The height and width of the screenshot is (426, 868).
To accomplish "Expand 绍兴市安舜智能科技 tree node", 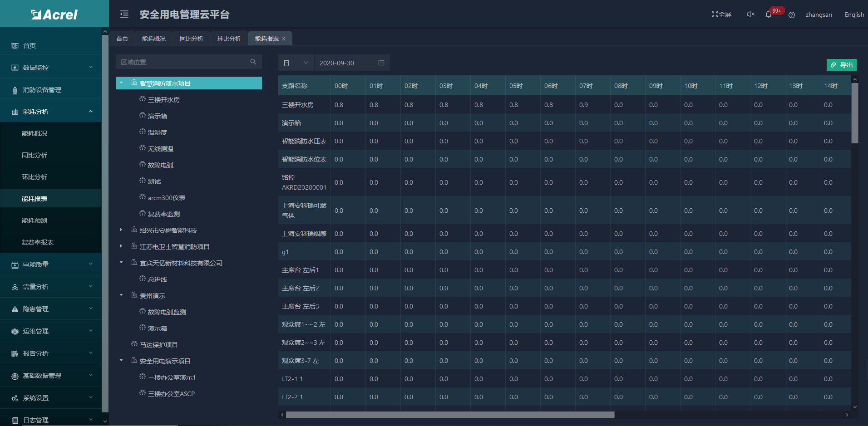I will pos(121,230).
